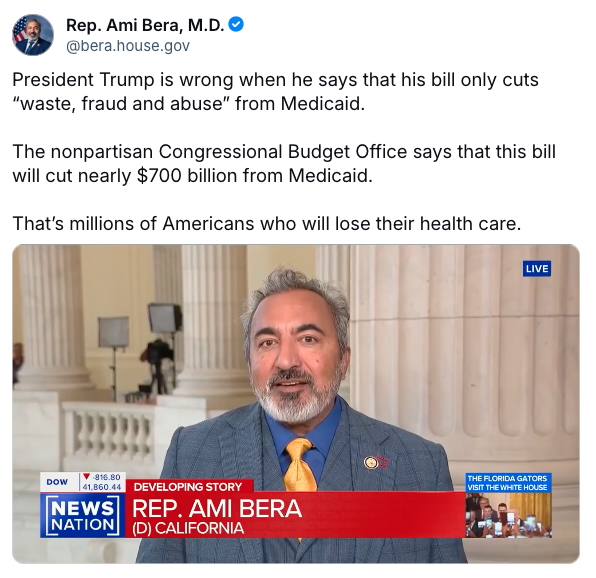Play the embedded NewsNation video
The image size is (596, 578).
click(296, 404)
